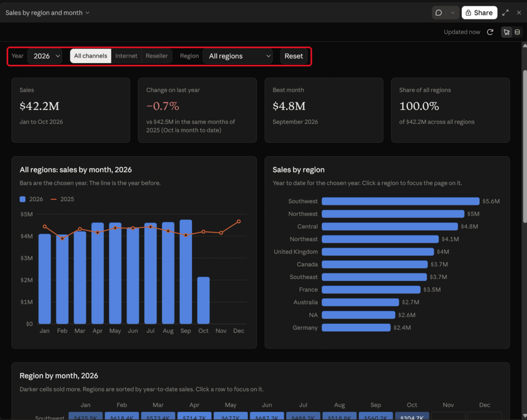Screen dimensions: 527x420
Task: Click the 100.0% share value
Action: point(419,106)
